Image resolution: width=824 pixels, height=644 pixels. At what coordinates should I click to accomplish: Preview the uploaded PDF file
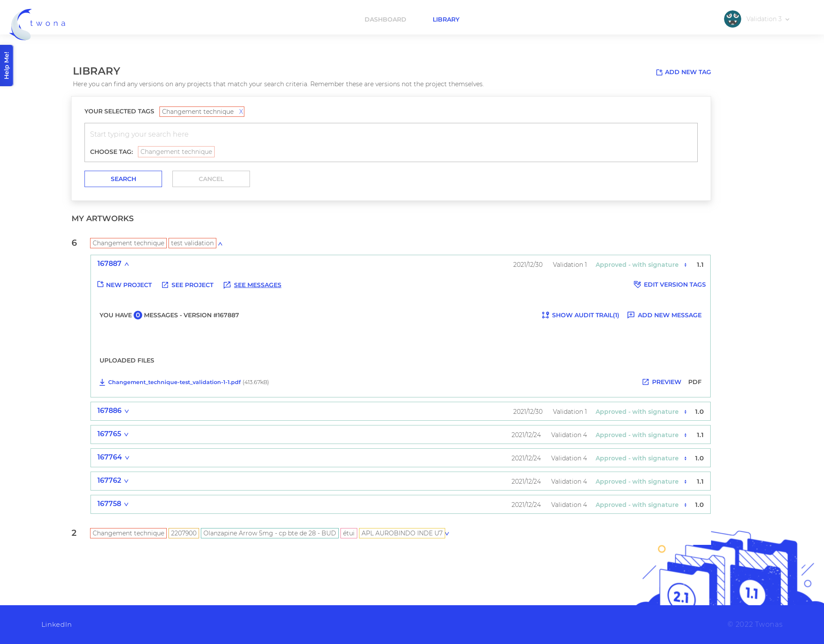662,382
